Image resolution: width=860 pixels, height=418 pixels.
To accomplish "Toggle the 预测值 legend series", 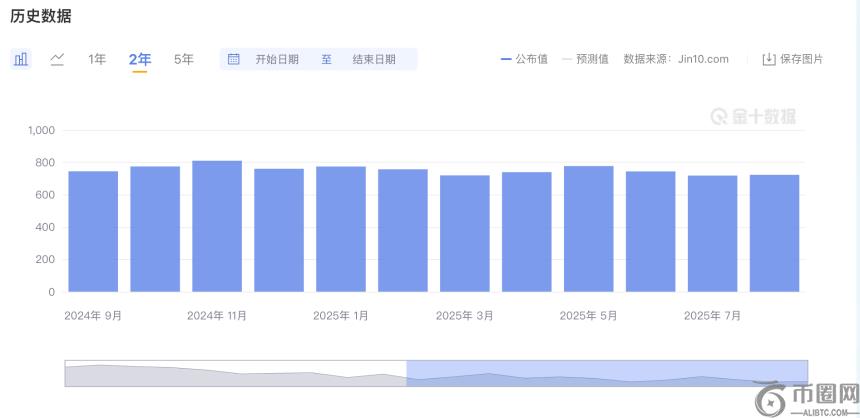I will [586, 59].
